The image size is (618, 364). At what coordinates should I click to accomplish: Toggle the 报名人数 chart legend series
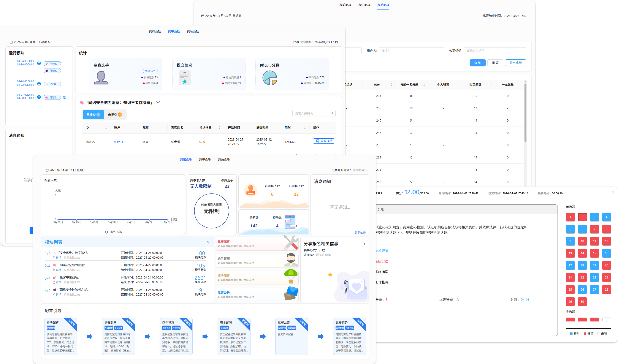(113, 232)
